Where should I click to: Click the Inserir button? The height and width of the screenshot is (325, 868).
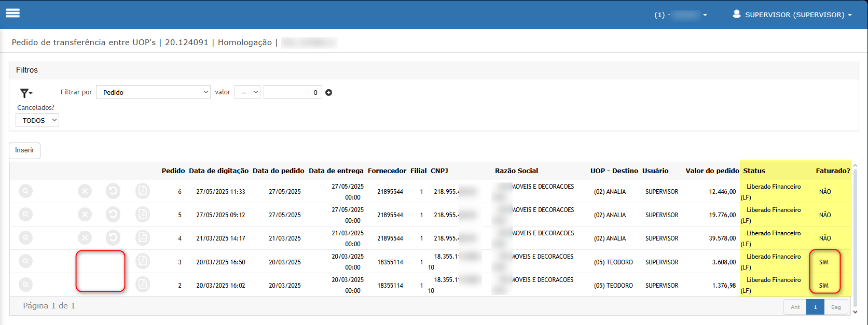click(x=24, y=150)
